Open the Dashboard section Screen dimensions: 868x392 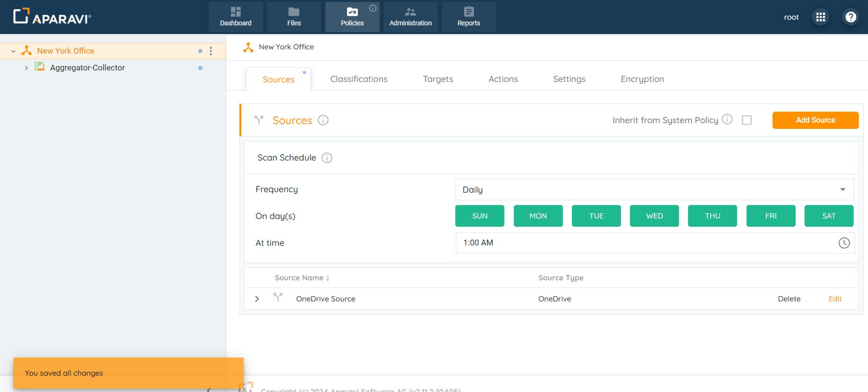236,17
